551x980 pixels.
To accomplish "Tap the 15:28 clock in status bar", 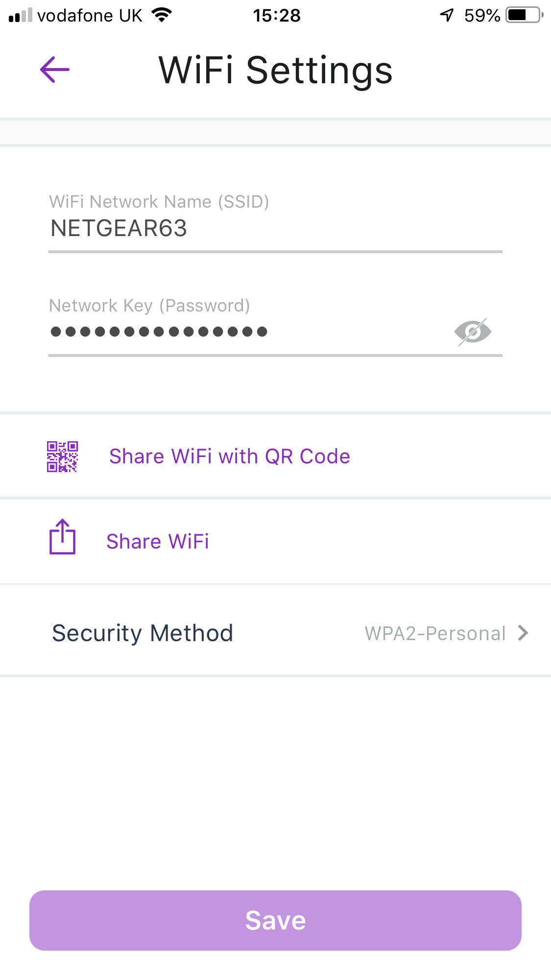I will point(276,16).
